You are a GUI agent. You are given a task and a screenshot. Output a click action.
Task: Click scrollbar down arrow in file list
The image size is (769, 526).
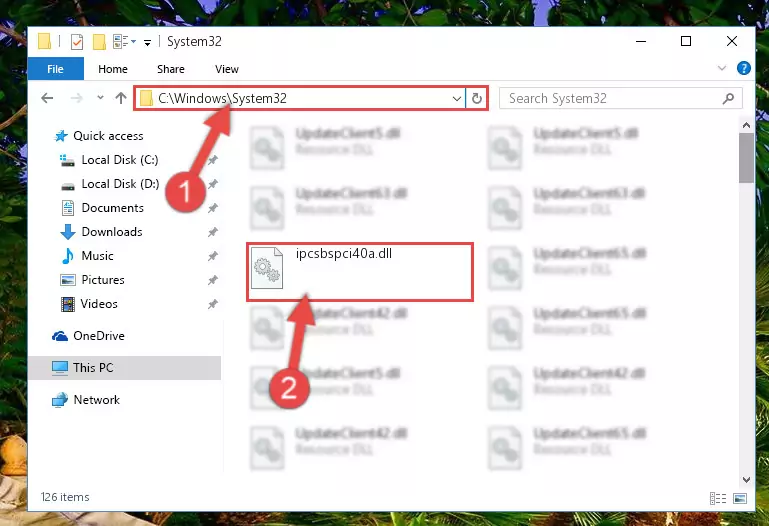(x=746, y=480)
